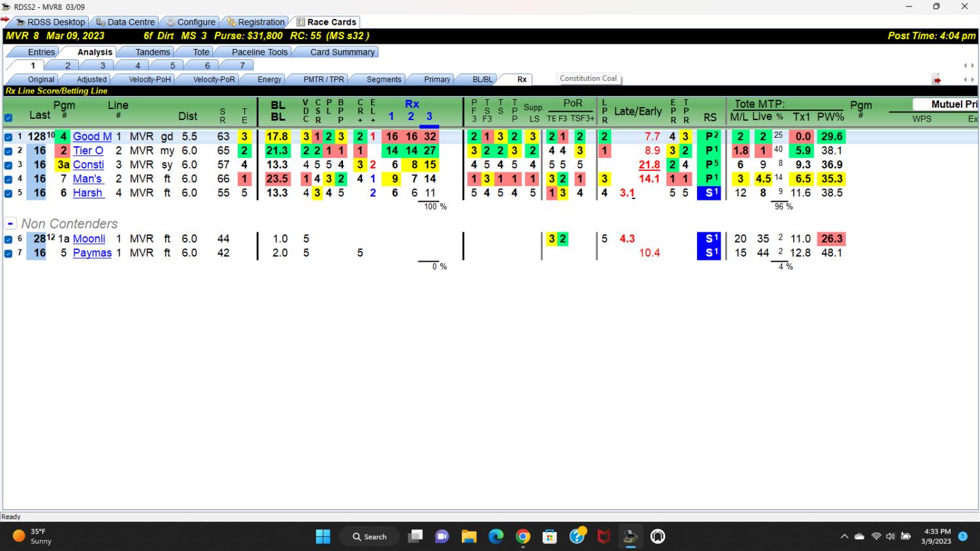Open the Tier O horse link
980x551 pixels.
[x=88, y=151]
